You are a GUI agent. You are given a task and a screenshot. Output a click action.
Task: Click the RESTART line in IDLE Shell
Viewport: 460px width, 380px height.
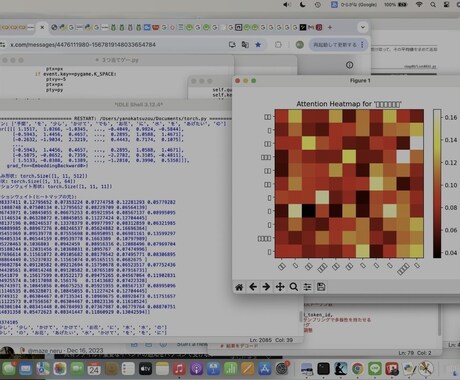coord(116,118)
